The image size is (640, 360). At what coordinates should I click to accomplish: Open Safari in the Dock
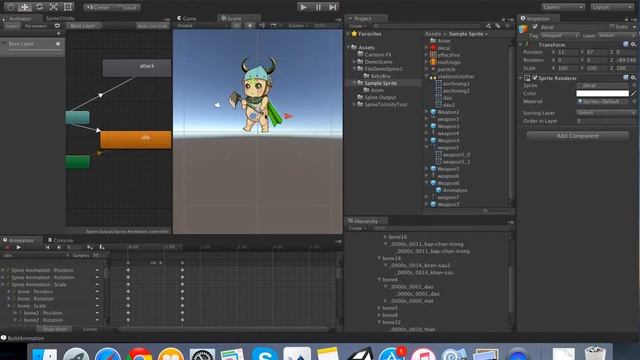[108, 353]
